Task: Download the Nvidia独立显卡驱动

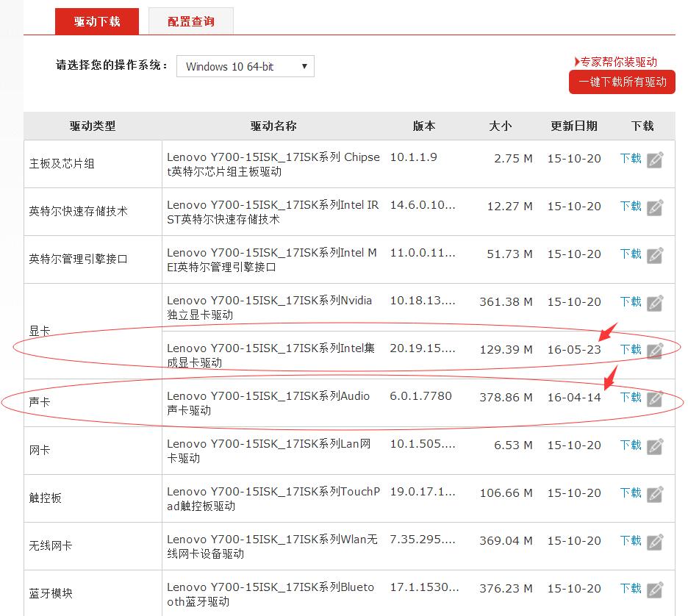Action: click(631, 302)
